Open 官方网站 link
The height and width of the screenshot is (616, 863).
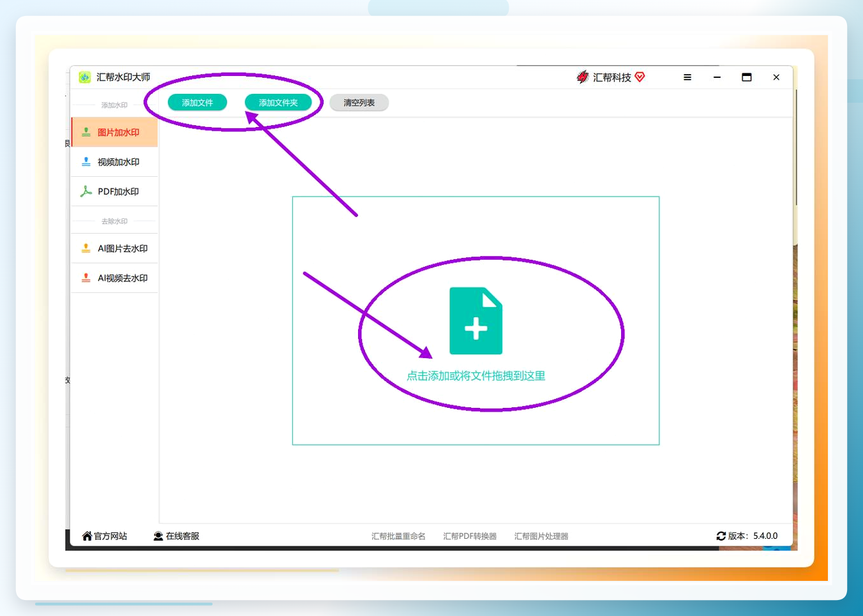tap(105, 536)
